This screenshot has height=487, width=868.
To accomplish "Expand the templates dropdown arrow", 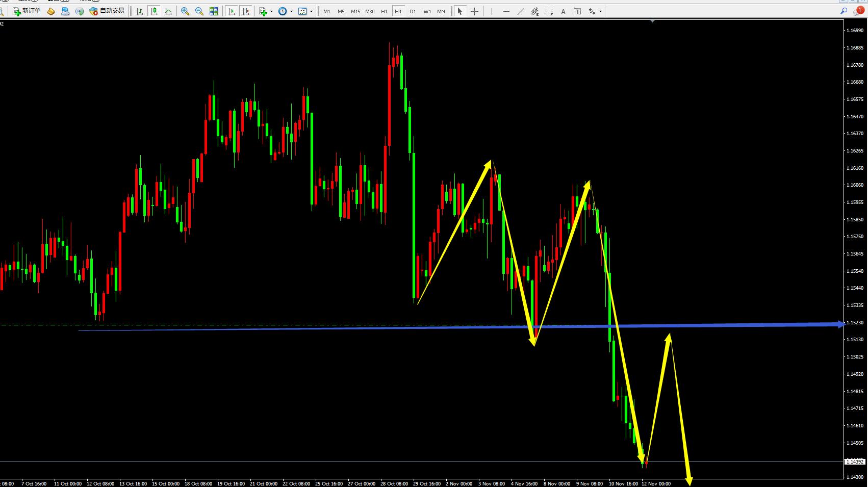I will 311,11.
